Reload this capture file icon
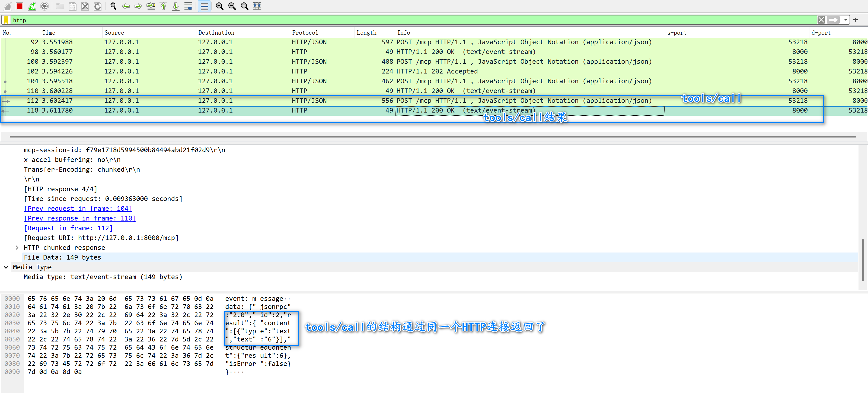This screenshot has height=393, width=868. 97,6
